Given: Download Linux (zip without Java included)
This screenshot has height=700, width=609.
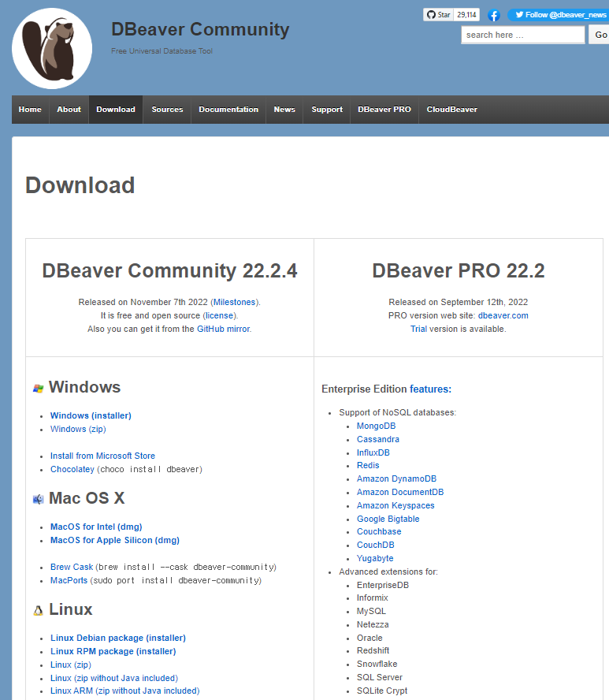Looking at the screenshot, I should 113,678.
